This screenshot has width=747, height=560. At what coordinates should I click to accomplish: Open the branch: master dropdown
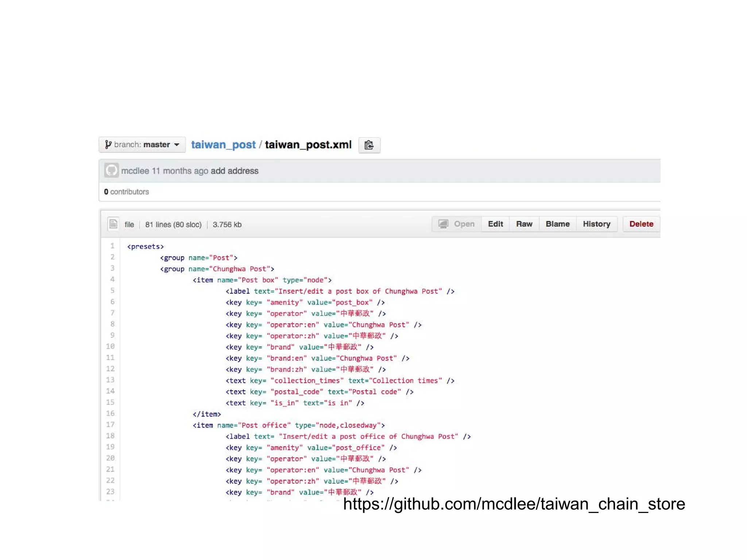(142, 144)
